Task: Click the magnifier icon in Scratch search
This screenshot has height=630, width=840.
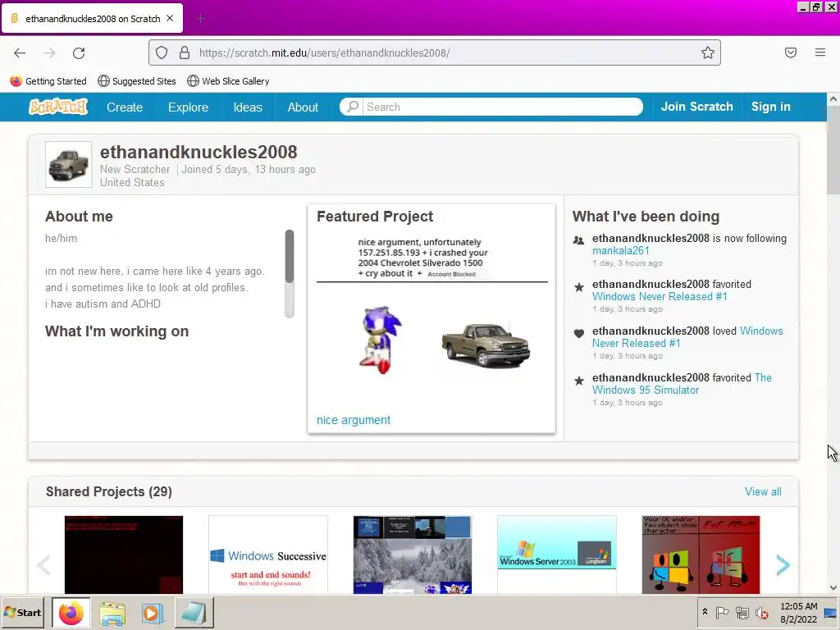Action: [x=353, y=107]
